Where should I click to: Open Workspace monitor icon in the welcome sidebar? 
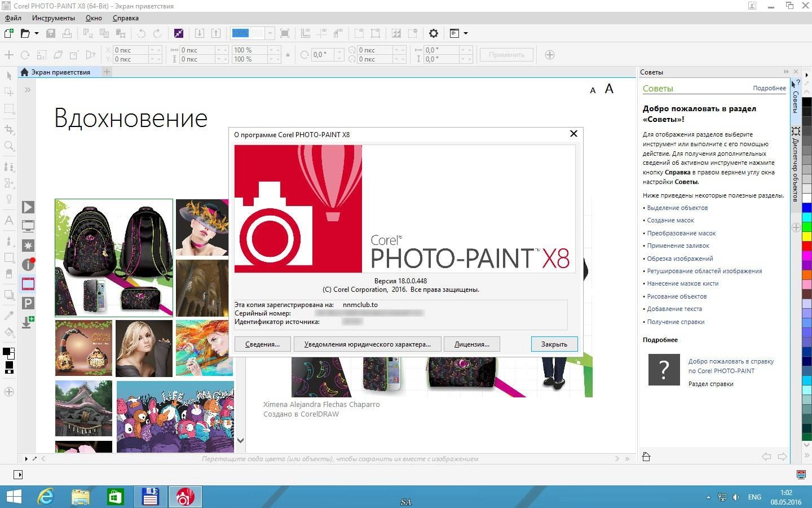click(28, 226)
